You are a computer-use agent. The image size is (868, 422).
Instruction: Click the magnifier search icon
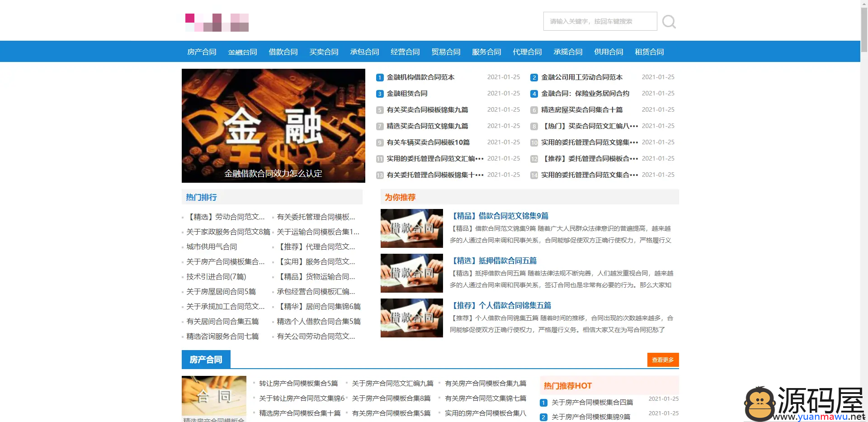(669, 22)
